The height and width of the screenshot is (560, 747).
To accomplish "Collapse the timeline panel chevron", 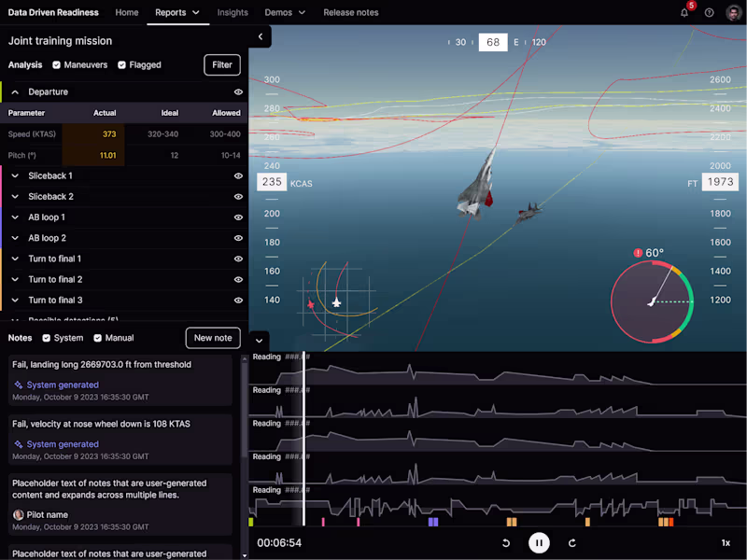I will [260, 341].
